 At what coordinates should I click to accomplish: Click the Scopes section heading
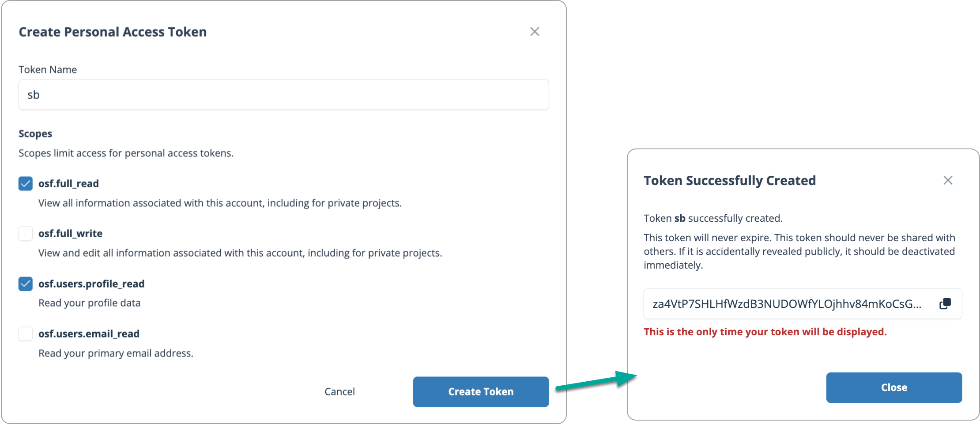(x=35, y=133)
